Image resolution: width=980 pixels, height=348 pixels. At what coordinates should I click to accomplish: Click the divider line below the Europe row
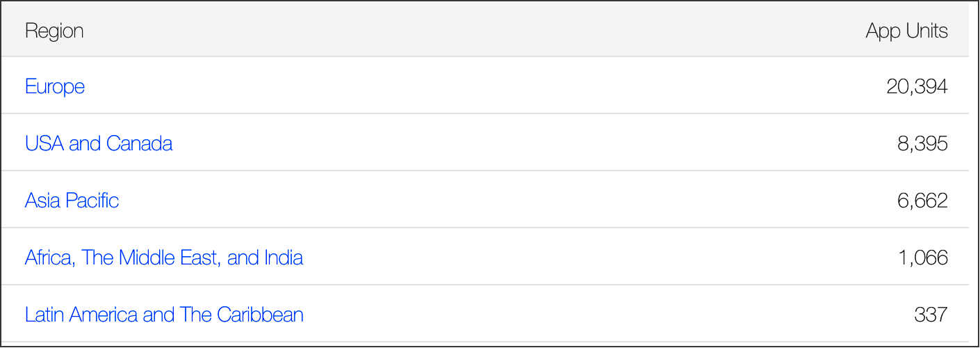pos(484,113)
